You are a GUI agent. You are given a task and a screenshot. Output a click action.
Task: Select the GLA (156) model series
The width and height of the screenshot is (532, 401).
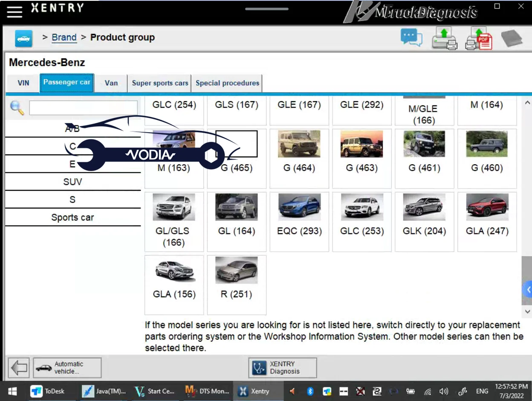(174, 285)
